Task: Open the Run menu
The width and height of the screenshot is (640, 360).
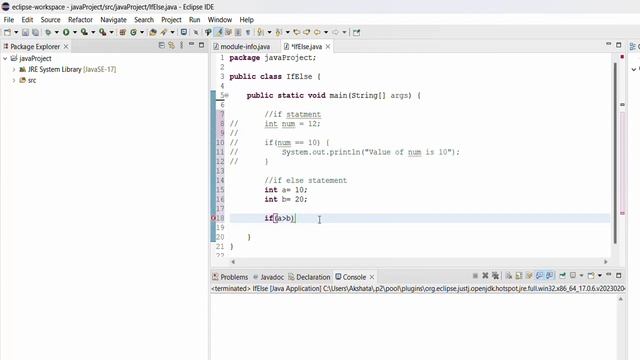Action: [195, 20]
